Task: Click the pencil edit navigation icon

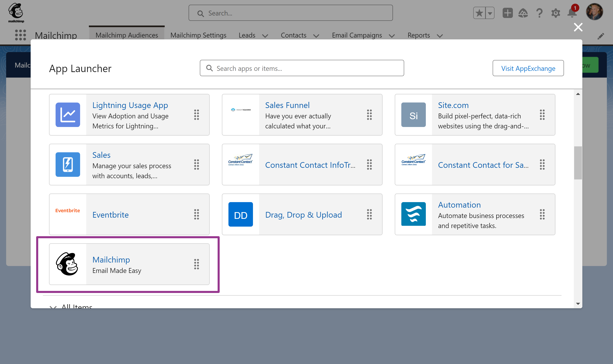Action: coord(601,36)
